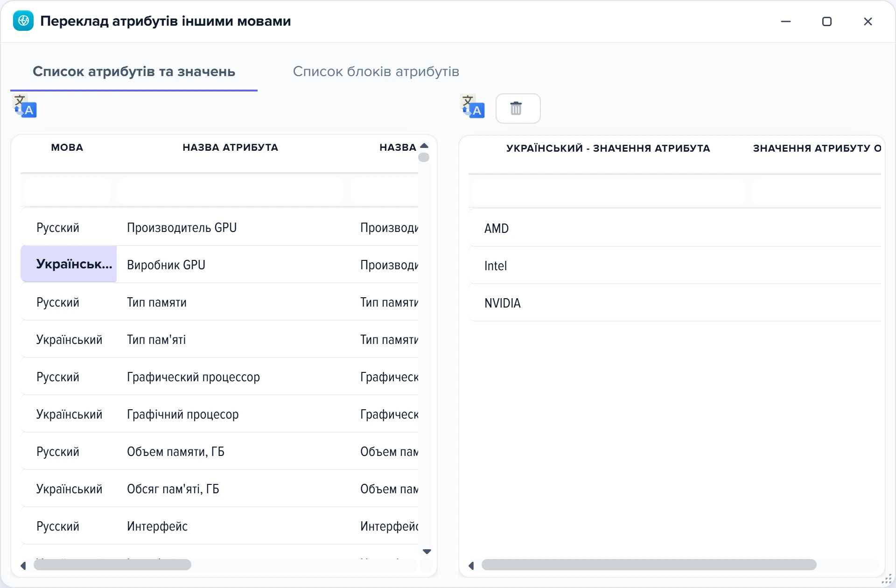Click the trash delete button
Viewport: 896px width, 588px height.
[518, 108]
